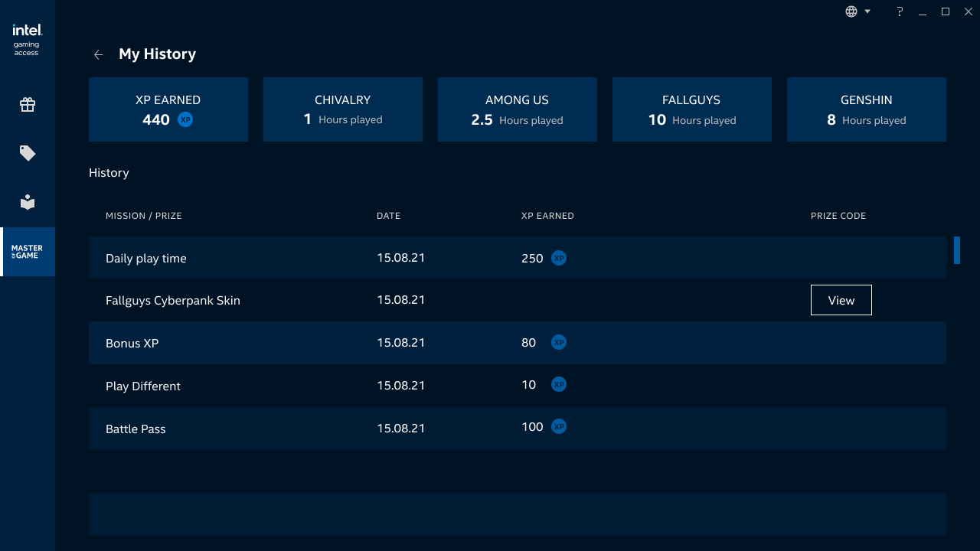Click the 250 XP value
Image resolution: width=980 pixels, height=551 pixels.
pos(532,258)
